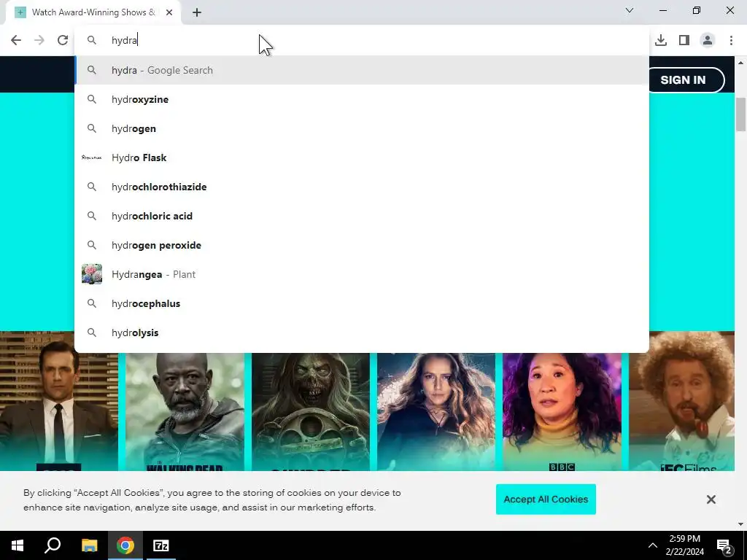
Task: Dismiss the cookie banner with X
Action: pyautogui.click(x=711, y=499)
